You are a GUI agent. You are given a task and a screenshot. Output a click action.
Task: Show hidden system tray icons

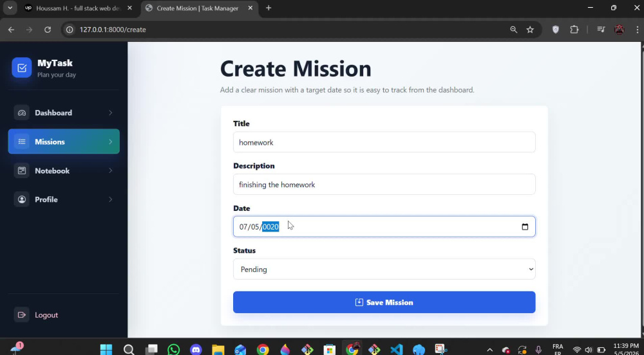point(489,350)
